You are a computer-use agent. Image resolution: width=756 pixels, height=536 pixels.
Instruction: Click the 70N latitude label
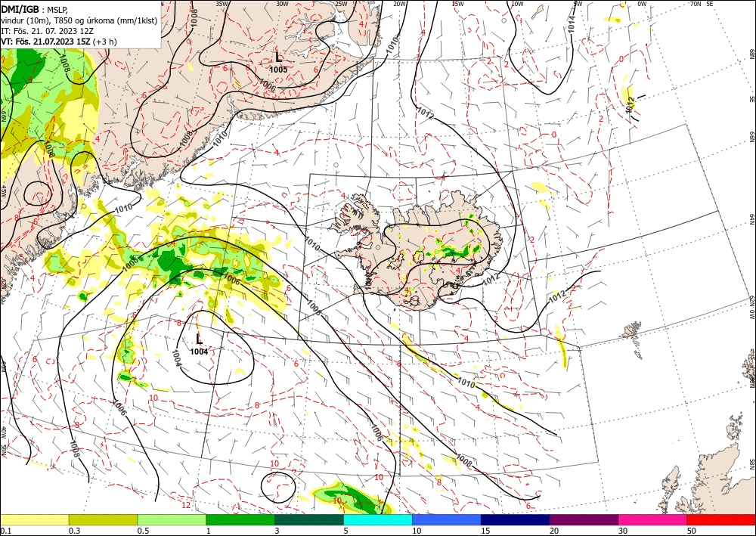coord(696,4)
